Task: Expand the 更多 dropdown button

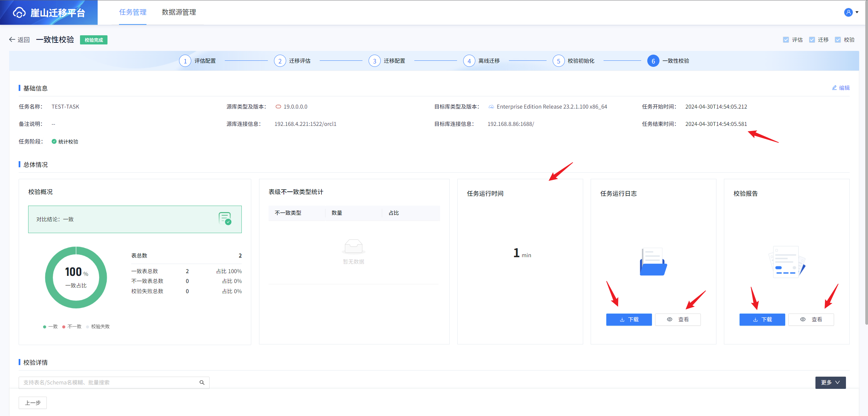Action: (830, 382)
